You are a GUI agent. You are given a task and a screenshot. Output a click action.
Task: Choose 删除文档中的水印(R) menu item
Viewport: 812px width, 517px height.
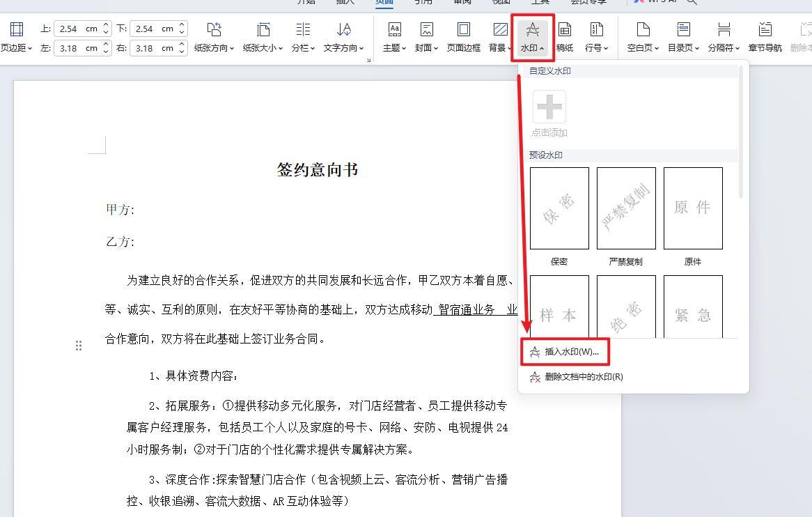[576, 377]
